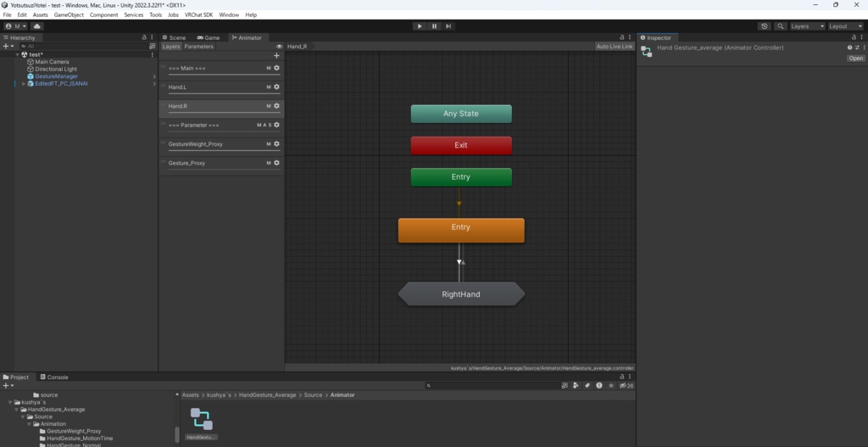This screenshot has height=447, width=868.
Task: Open the Layout dropdown
Action: 845,26
